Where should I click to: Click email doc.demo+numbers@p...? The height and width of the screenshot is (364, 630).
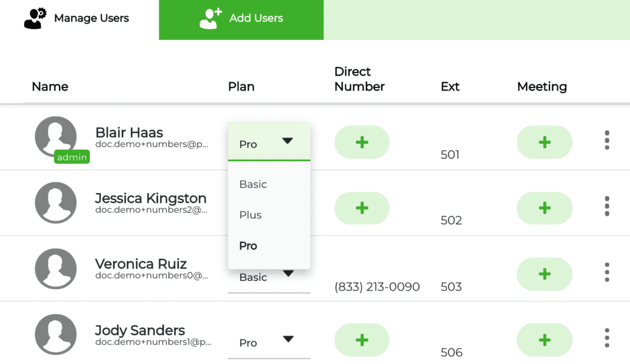click(x=152, y=144)
